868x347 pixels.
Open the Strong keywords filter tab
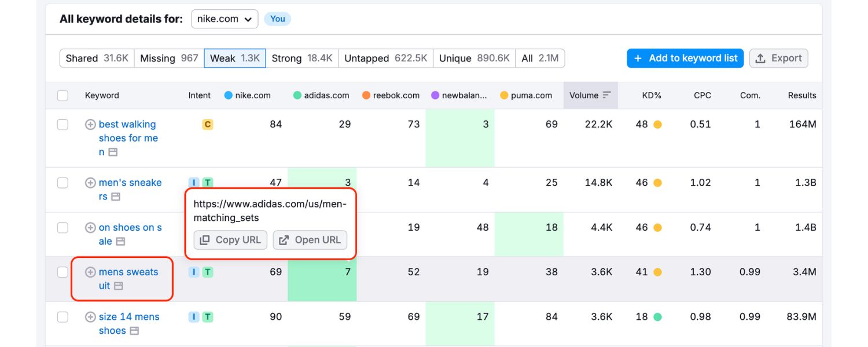click(302, 58)
